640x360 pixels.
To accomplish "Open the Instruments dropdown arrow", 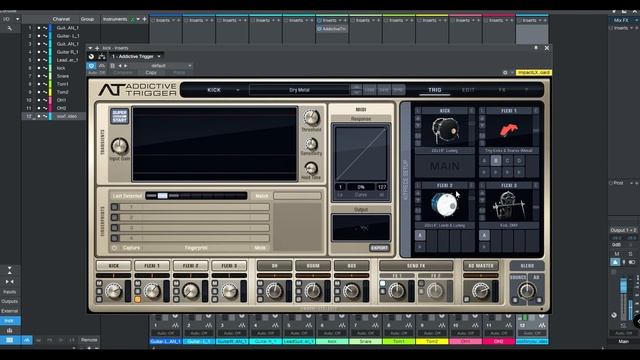I will tap(138, 19).
